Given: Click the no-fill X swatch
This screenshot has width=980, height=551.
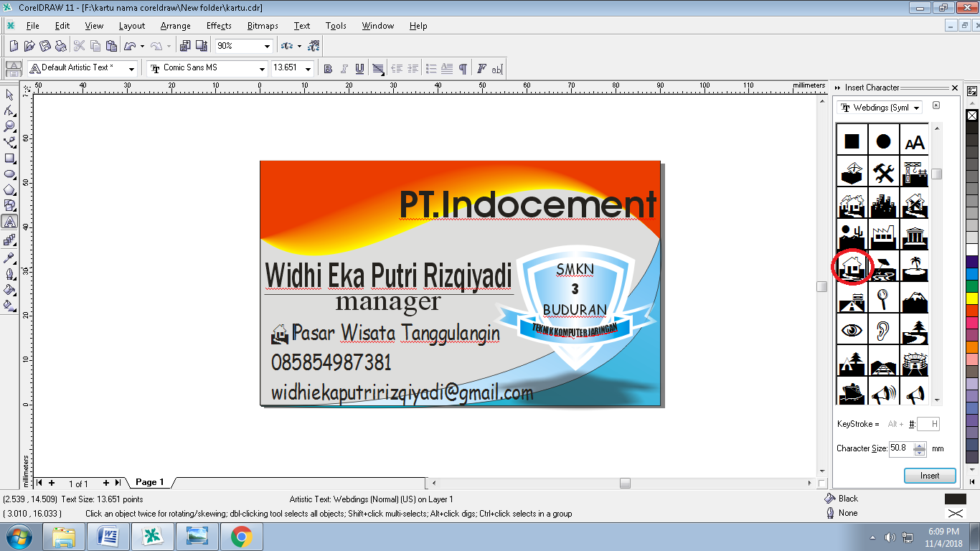Looking at the screenshot, I should tap(972, 115).
